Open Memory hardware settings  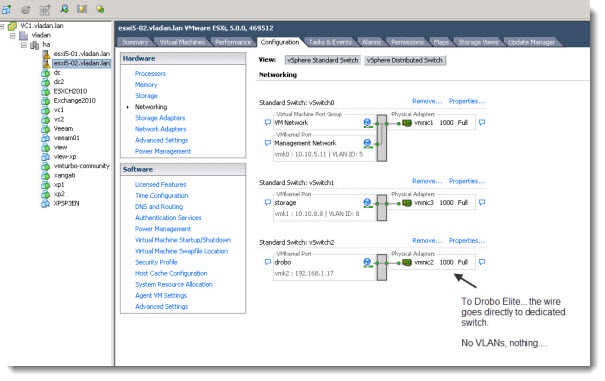point(146,85)
